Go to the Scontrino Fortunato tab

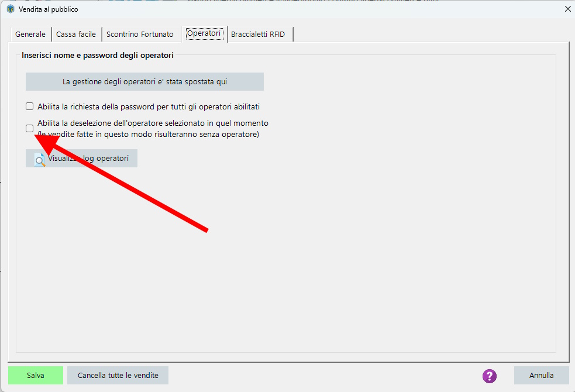tap(140, 35)
